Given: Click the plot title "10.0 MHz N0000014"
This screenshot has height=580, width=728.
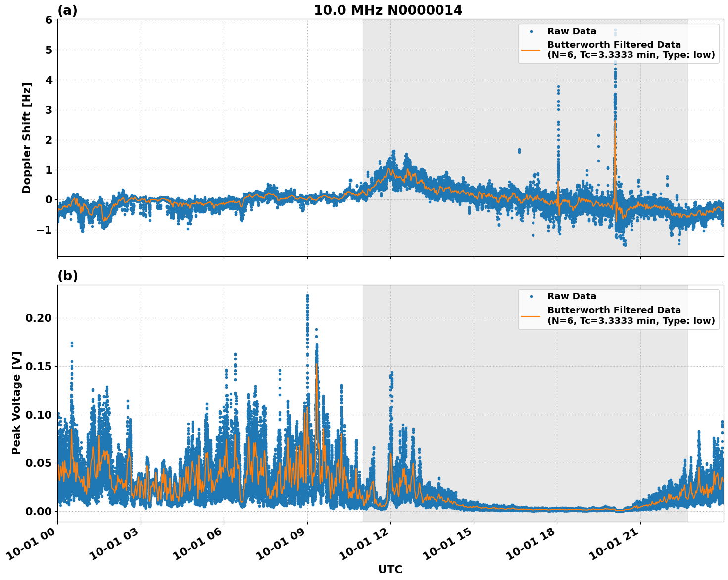Looking at the screenshot, I should pyautogui.click(x=388, y=10).
